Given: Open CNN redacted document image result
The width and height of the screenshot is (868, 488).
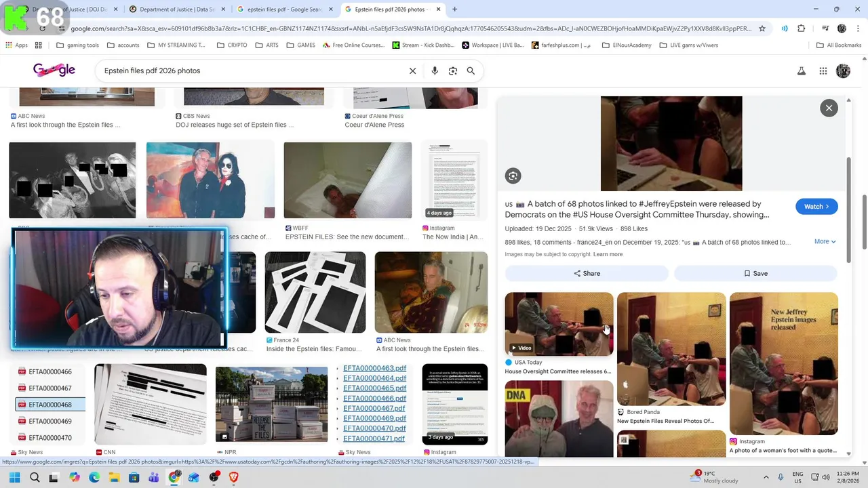Looking at the screenshot, I should click(151, 404).
